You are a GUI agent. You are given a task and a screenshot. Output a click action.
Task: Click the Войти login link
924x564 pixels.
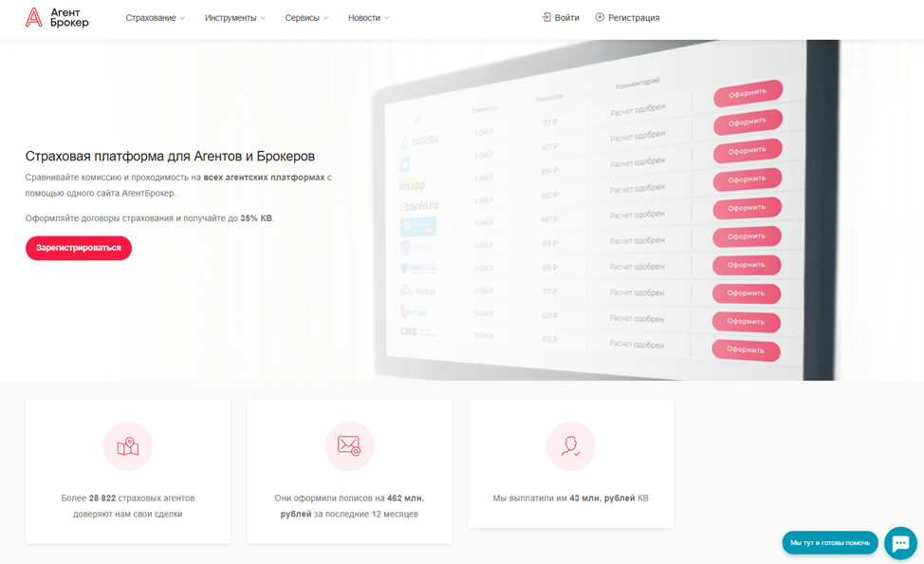pyautogui.click(x=566, y=18)
